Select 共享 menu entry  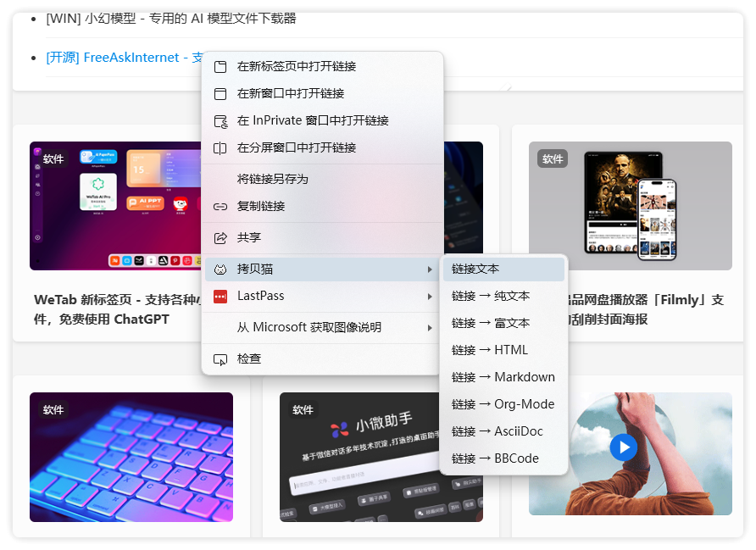point(322,237)
